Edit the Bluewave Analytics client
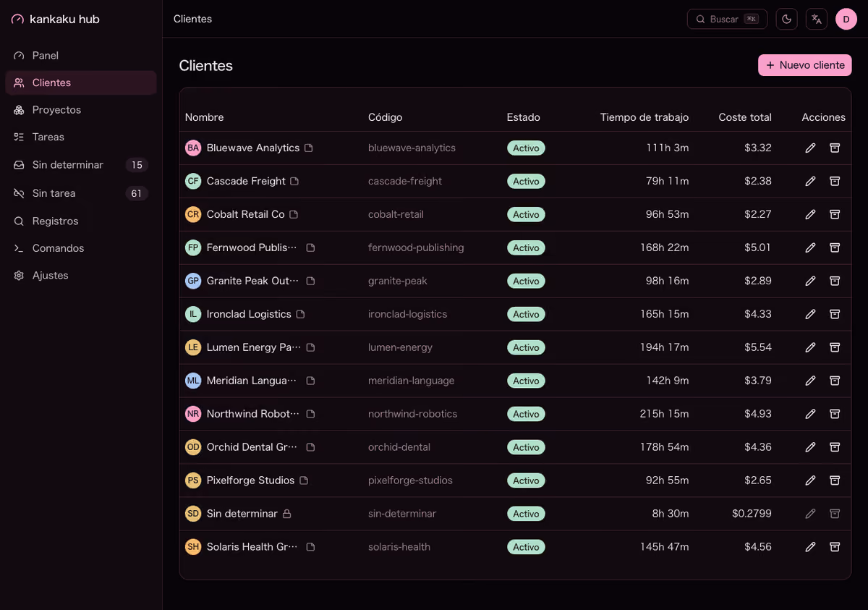The height and width of the screenshot is (610, 868). coord(810,148)
